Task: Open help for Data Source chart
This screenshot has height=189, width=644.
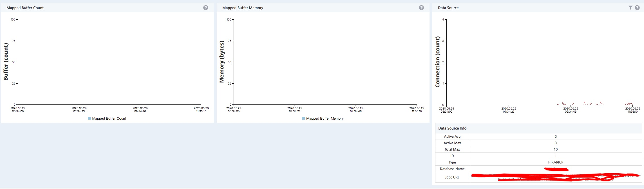Action: point(637,8)
